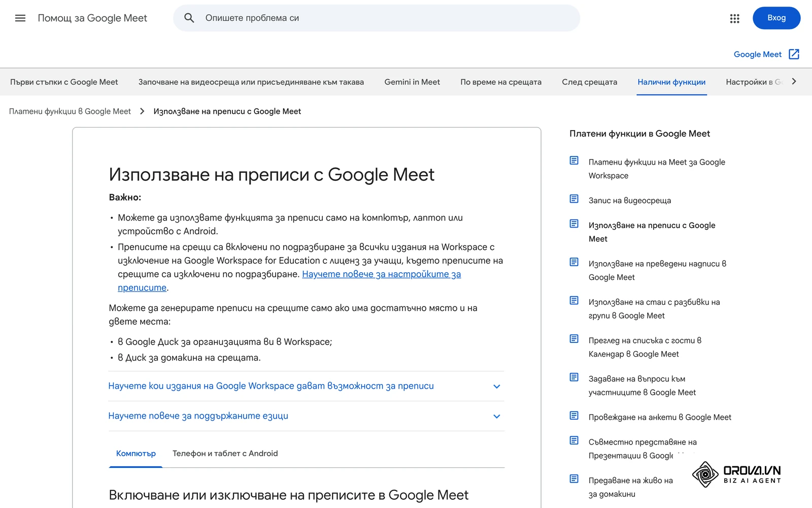Click article icon beside 'Платени функции на Meet'
The width and height of the screenshot is (812, 508).
(x=574, y=161)
